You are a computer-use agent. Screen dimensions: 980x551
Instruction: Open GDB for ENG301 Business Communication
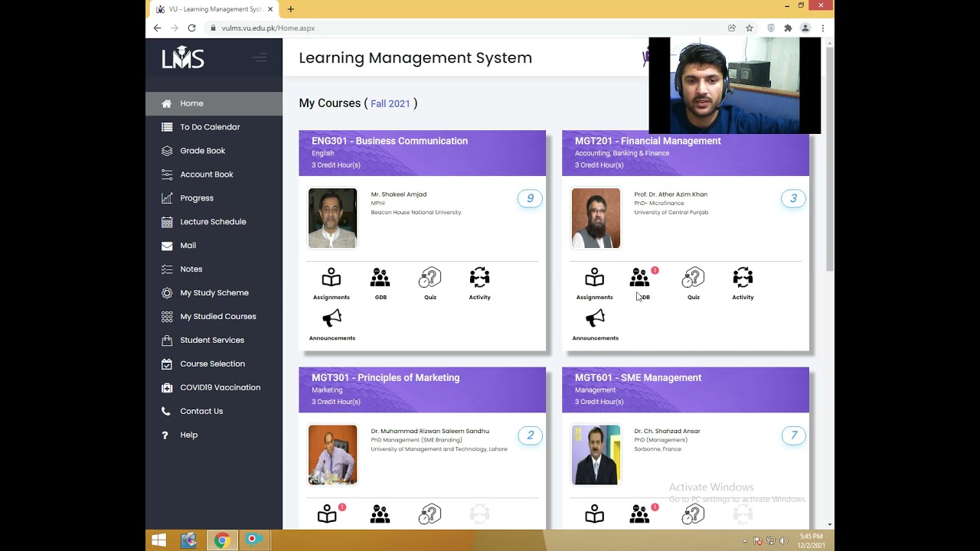click(x=381, y=283)
